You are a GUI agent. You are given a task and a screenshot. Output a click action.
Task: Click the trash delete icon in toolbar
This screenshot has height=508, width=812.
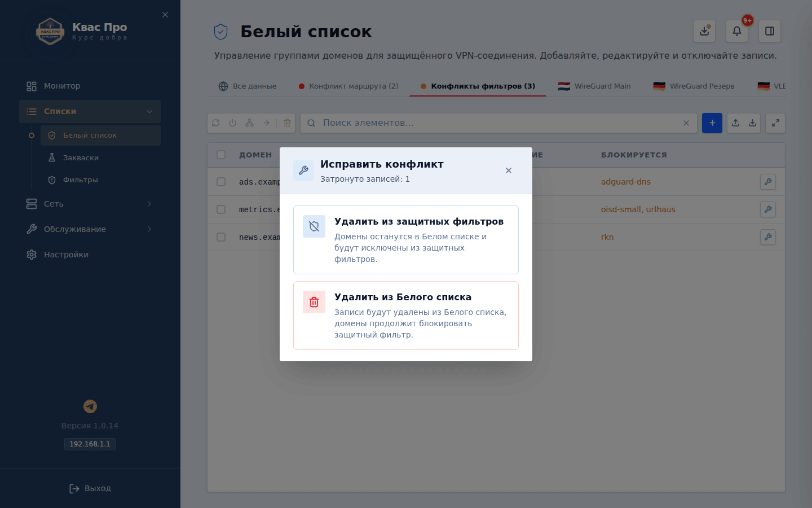tap(287, 123)
